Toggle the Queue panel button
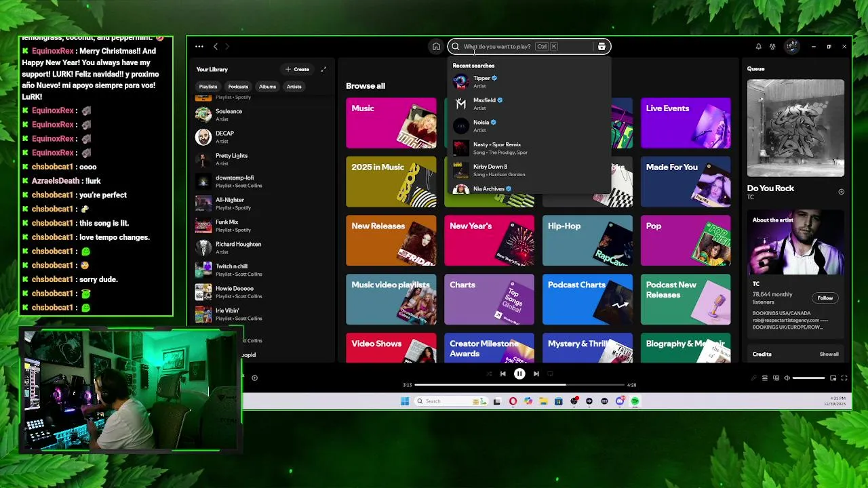The image size is (868, 488). pyautogui.click(x=765, y=378)
